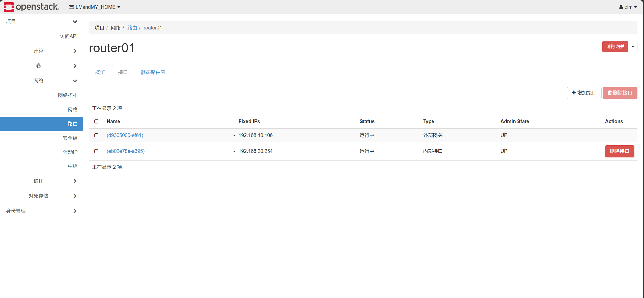Click the 192.168.10.106 IP address
Screen dimensions: 644x298
click(256, 135)
